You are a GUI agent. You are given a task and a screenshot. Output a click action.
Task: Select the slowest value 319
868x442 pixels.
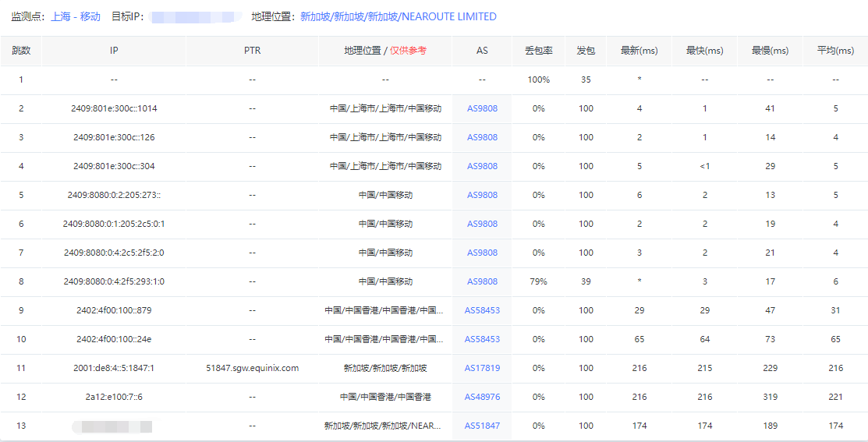coord(770,397)
